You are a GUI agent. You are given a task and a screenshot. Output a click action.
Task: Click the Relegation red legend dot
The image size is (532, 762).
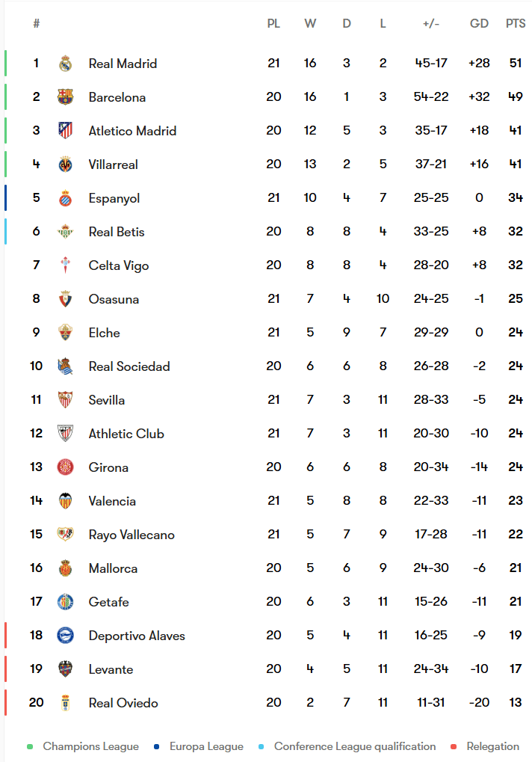click(x=454, y=746)
